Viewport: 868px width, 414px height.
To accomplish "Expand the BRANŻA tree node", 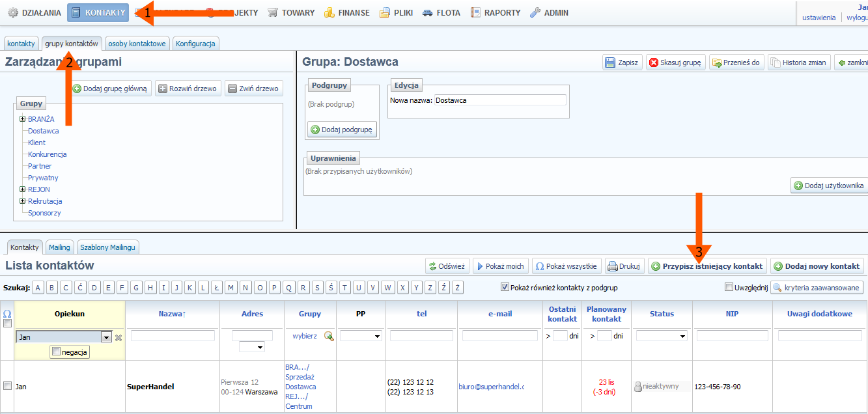I will 22,119.
